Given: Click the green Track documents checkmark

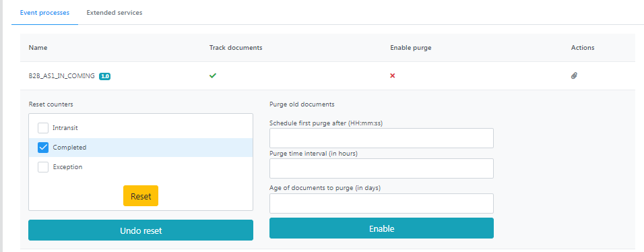Looking at the screenshot, I should pos(213,75).
